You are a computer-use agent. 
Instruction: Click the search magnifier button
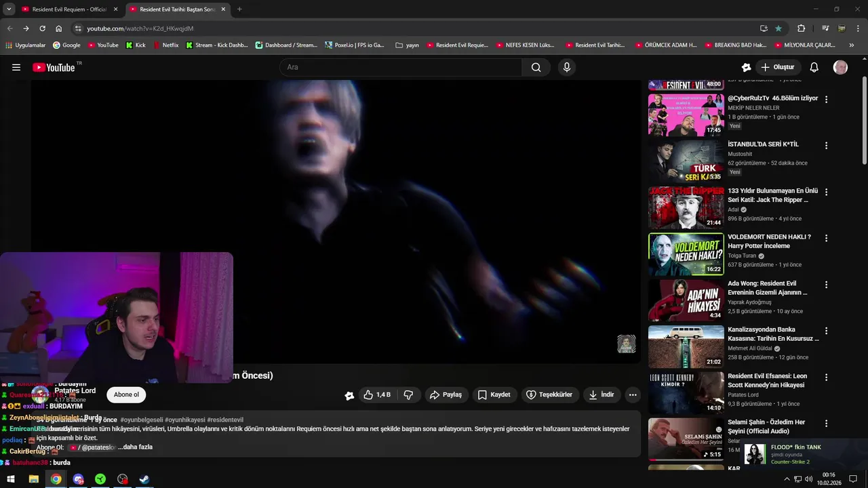[536, 67]
